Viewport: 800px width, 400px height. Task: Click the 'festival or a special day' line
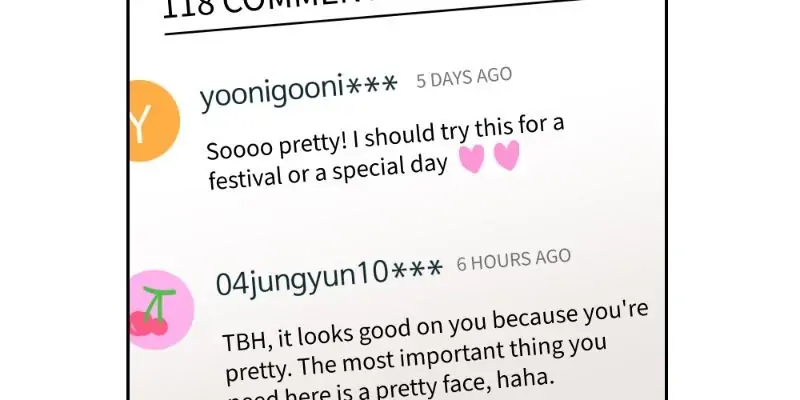(x=328, y=172)
